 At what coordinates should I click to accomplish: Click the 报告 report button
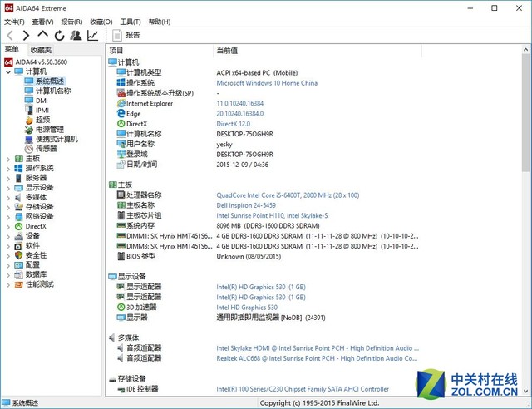coord(126,35)
